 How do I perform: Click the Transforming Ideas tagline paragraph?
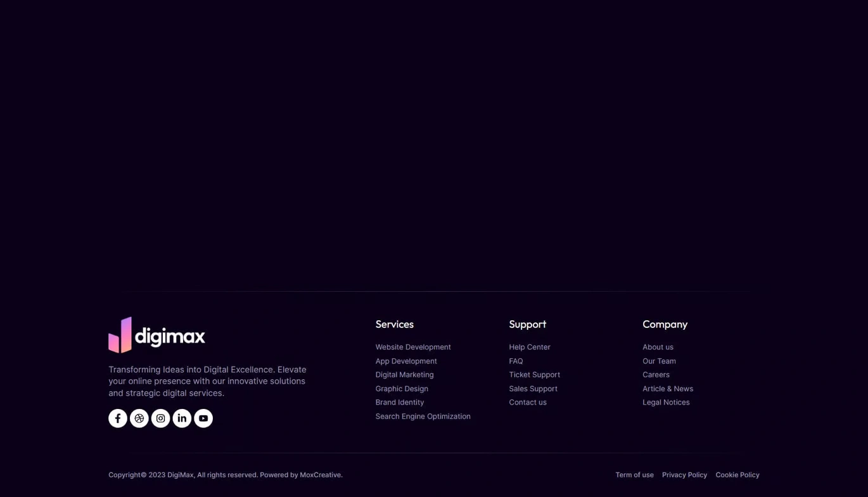tap(207, 381)
